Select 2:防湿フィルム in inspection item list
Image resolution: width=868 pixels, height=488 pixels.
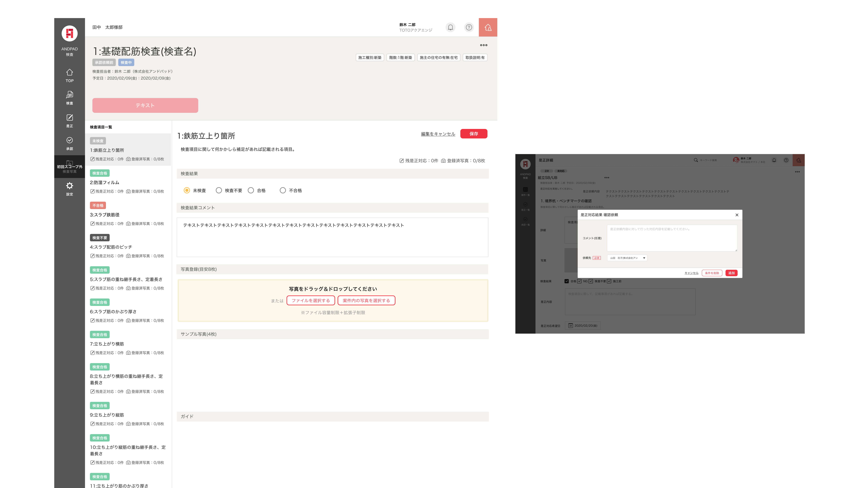pos(104,183)
